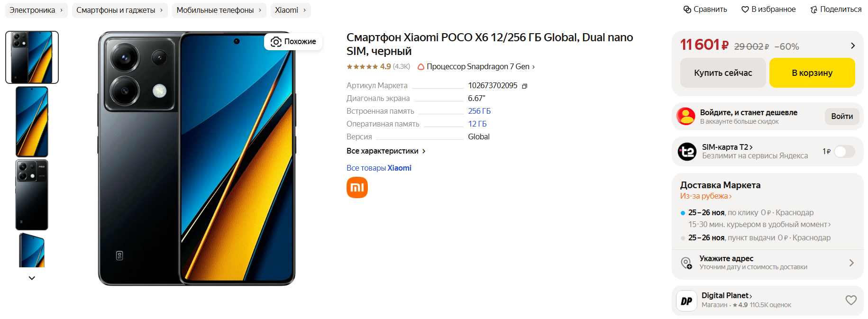Expand all characteristics link
Image resolution: width=868 pixels, height=319 pixels.
(x=386, y=151)
